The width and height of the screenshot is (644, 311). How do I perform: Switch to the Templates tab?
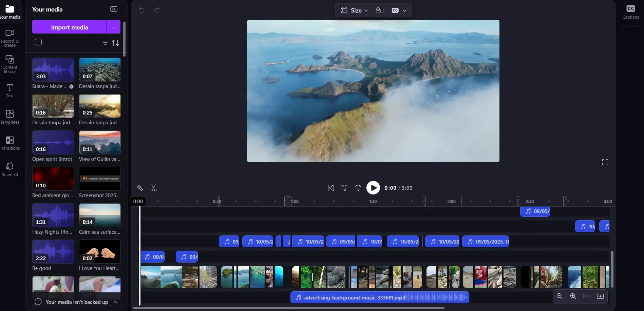point(10,117)
